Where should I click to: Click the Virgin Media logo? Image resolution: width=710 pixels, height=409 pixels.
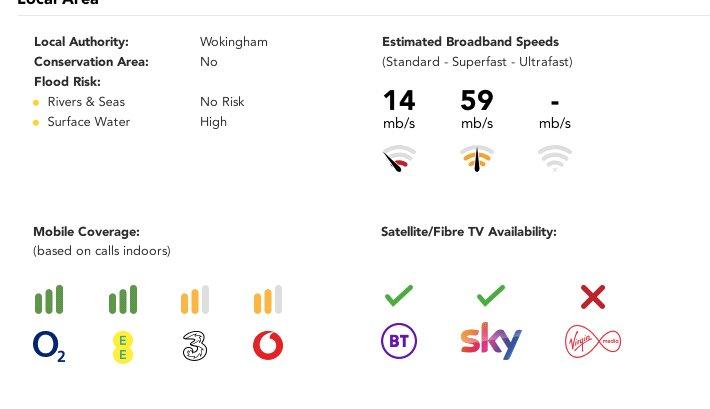click(x=593, y=341)
